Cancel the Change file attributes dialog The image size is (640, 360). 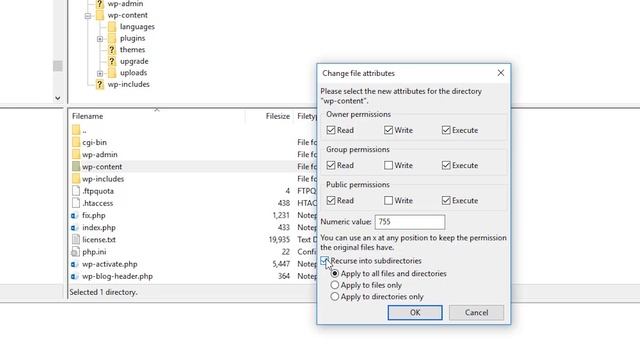point(476,313)
